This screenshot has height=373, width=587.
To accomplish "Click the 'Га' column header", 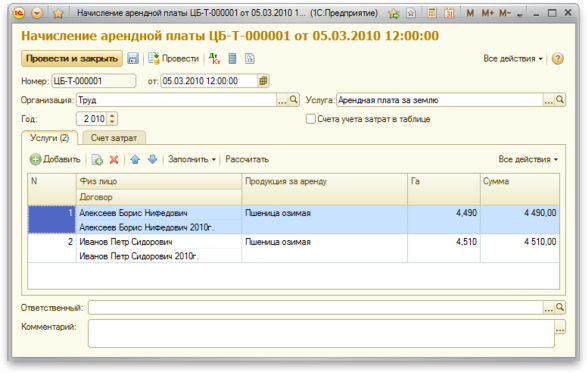I will tap(444, 189).
